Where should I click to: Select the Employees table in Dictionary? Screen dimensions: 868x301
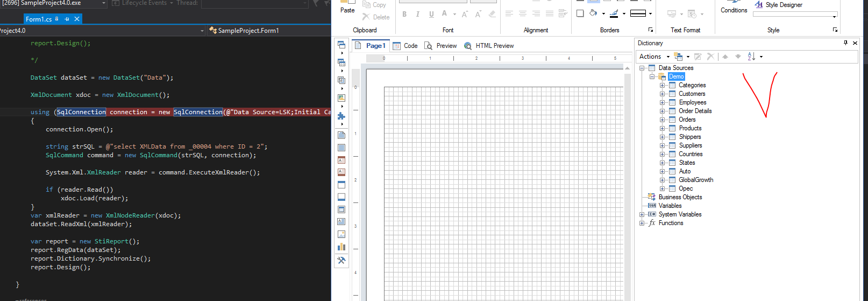click(x=693, y=102)
